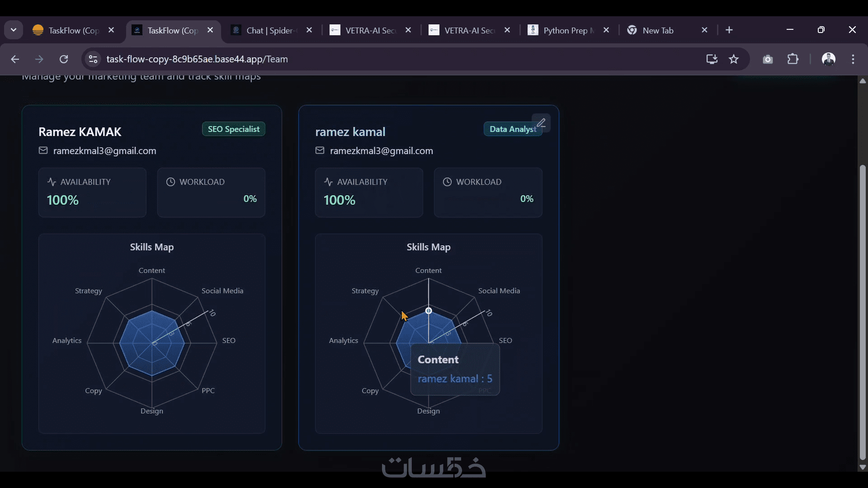The height and width of the screenshot is (488, 868).
Task: Open the Chrome three-dot menu
Action: point(853,59)
